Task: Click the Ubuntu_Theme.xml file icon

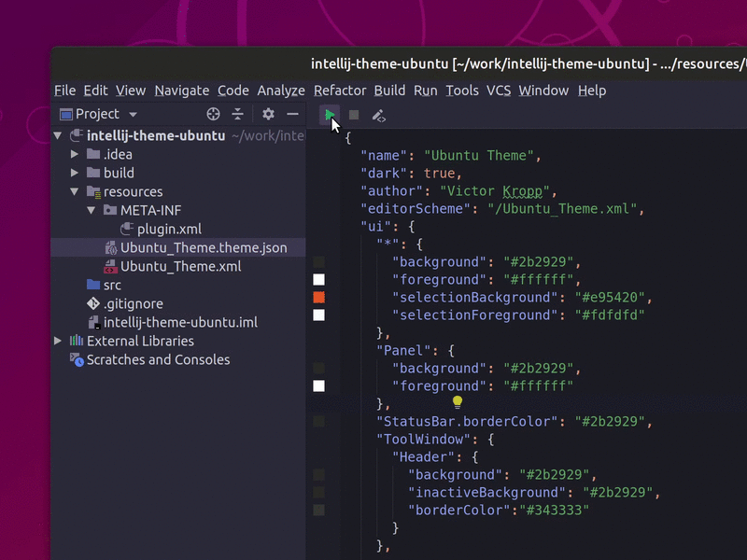Action: point(110,266)
